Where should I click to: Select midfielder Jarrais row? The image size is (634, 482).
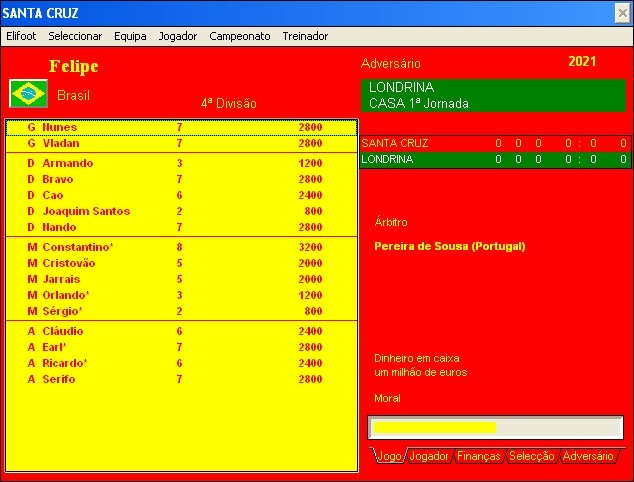coord(181,279)
